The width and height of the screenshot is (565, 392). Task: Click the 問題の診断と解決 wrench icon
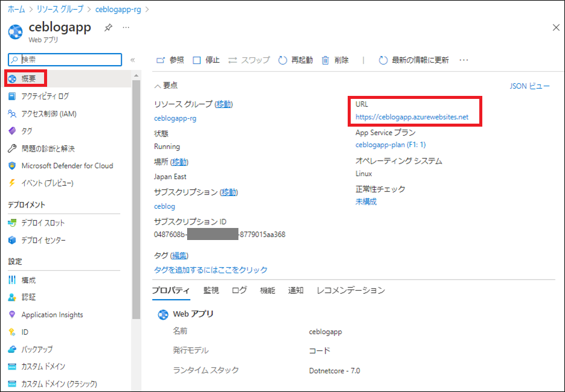pos(12,148)
